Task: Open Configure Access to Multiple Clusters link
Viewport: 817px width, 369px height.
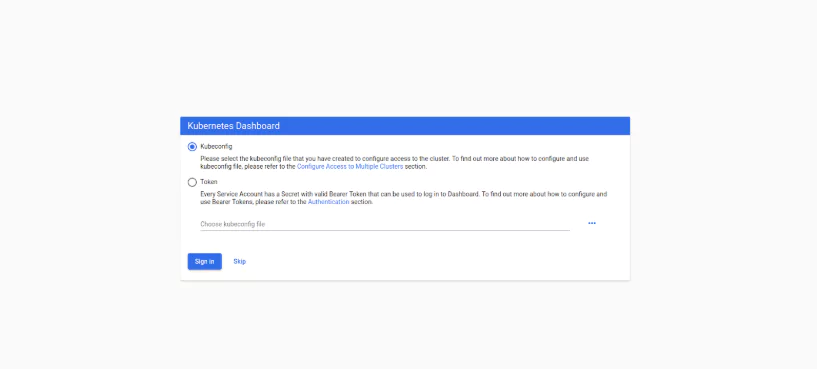Action: [350, 167]
